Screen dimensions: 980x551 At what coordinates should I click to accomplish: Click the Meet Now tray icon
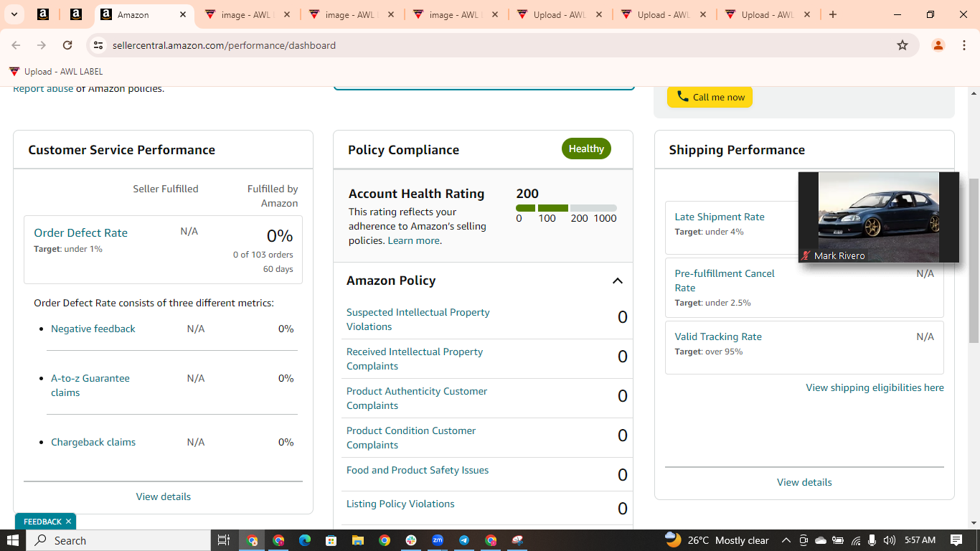(x=804, y=540)
